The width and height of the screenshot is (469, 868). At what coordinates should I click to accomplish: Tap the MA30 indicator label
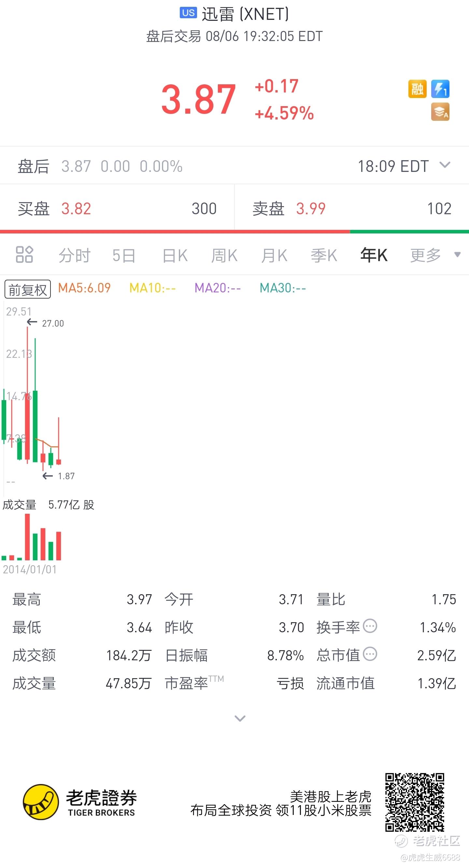point(283,288)
